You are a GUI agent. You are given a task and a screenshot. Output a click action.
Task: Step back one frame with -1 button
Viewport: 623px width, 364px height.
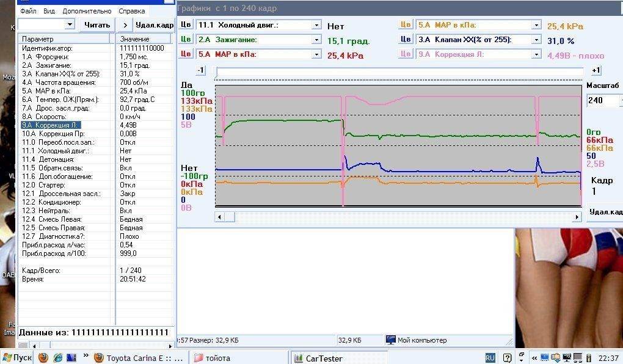tap(200, 71)
